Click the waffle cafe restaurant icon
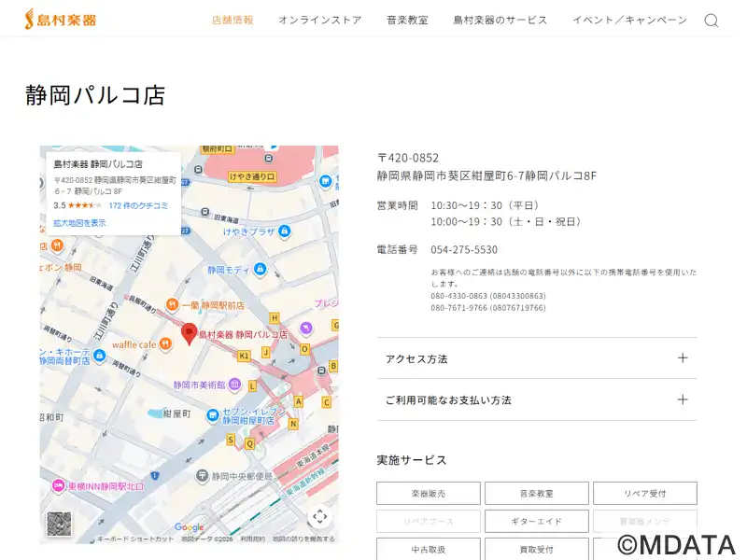This screenshot has width=747, height=560. (x=165, y=343)
